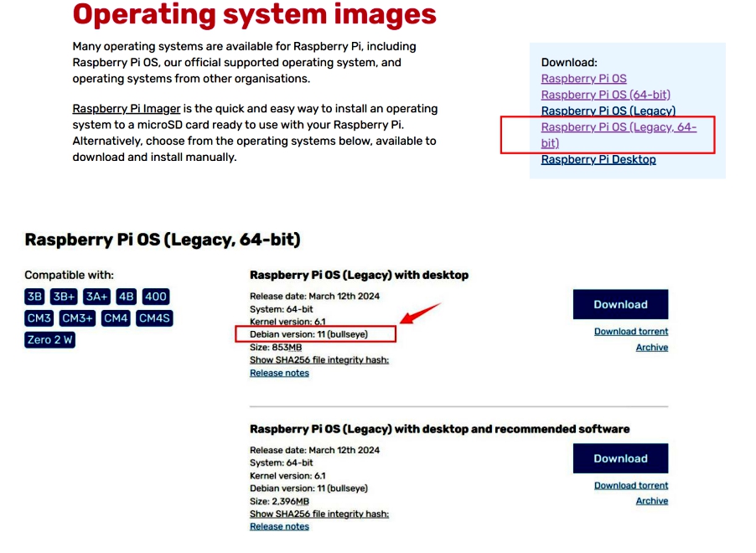Click the CM4S compatibility badge
The image size is (756, 553).
(155, 318)
